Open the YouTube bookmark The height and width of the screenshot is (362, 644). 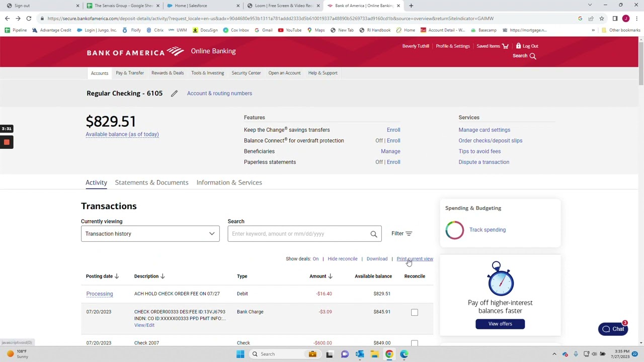click(x=290, y=30)
